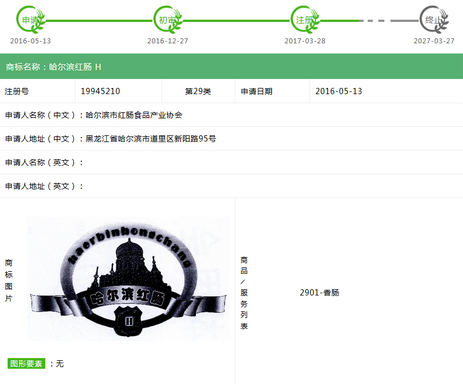Click the address 黑龙江省哈尔滨市道里区新阳路95号

point(151,139)
